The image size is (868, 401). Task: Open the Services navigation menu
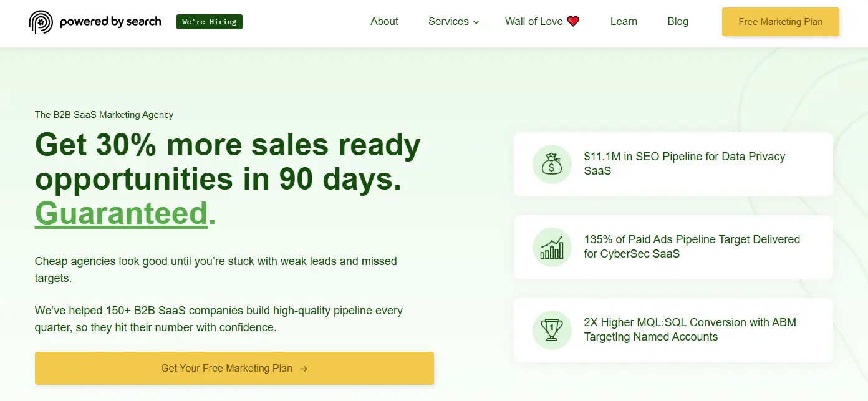click(448, 21)
